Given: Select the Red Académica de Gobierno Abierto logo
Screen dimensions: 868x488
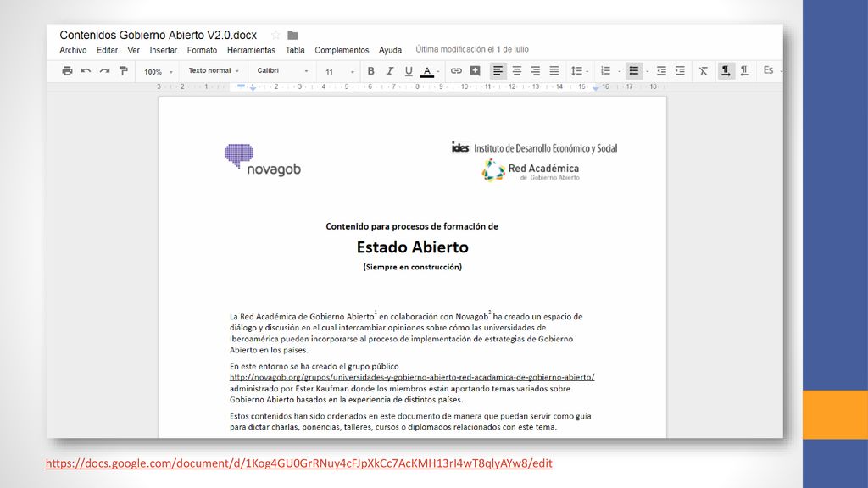Looking at the screenshot, I should pos(531,171).
